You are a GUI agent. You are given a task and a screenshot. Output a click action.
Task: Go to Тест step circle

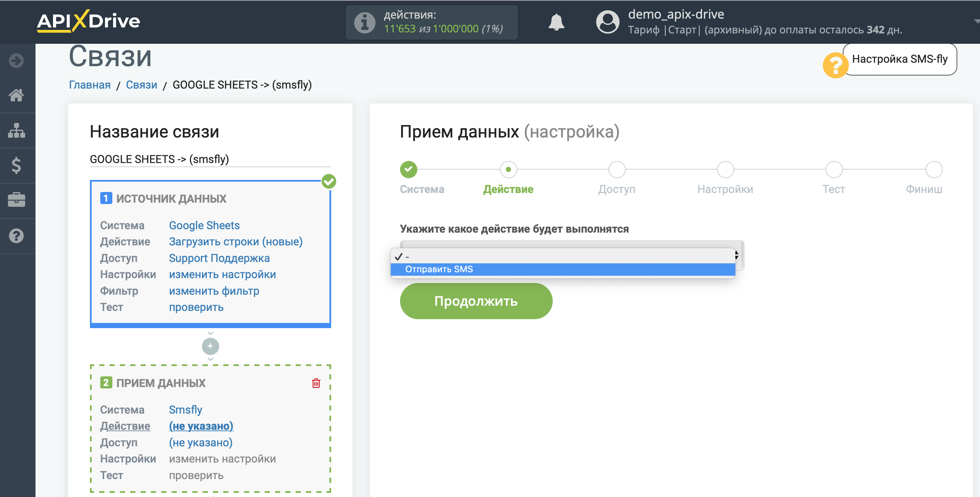[834, 169]
